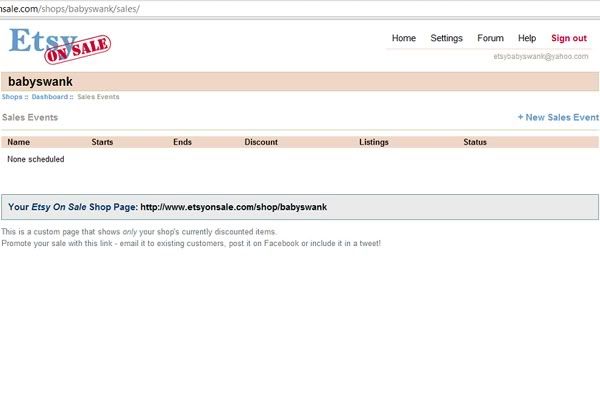Open the Help page
This screenshot has height=400, width=600.
[x=527, y=38]
